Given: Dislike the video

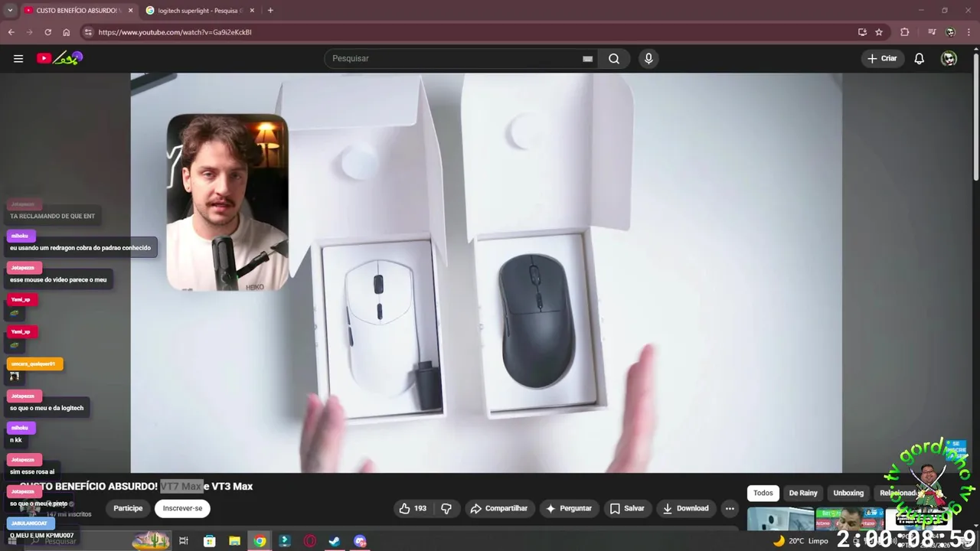Looking at the screenshot, I should click(446, 508).
